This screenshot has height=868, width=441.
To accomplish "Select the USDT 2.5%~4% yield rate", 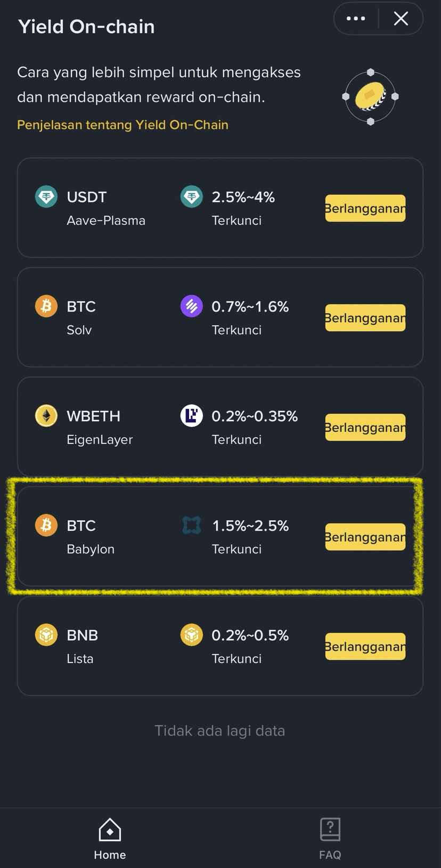I will point(243,197).
